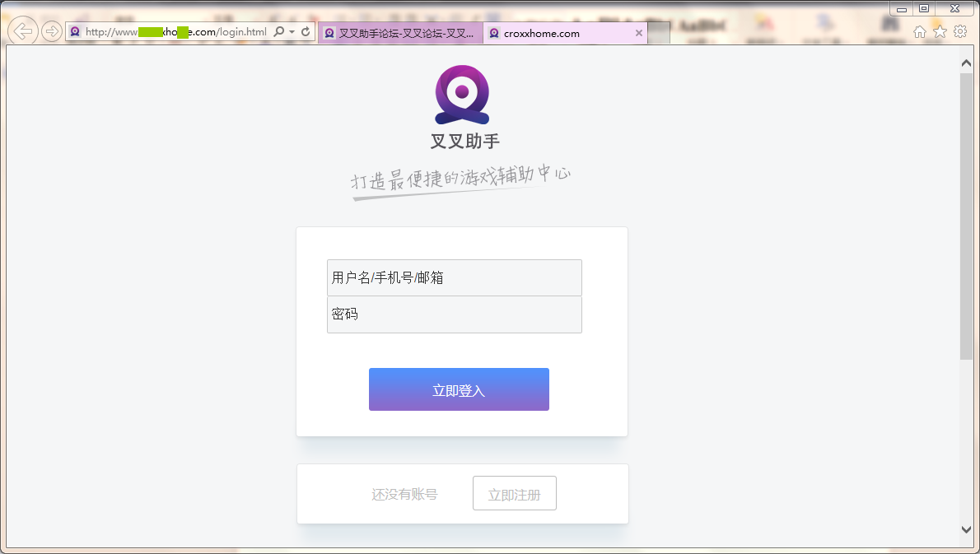Focus the 用户名/手机号/邮箱 input field
Viewport: 980px width, 554px height.
click(455, 277)
